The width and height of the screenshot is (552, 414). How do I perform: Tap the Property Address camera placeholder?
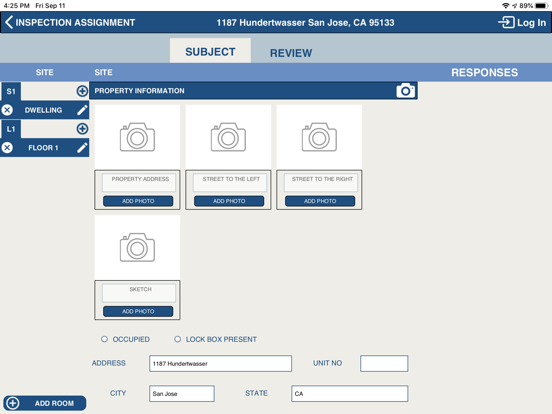[137, 137]
